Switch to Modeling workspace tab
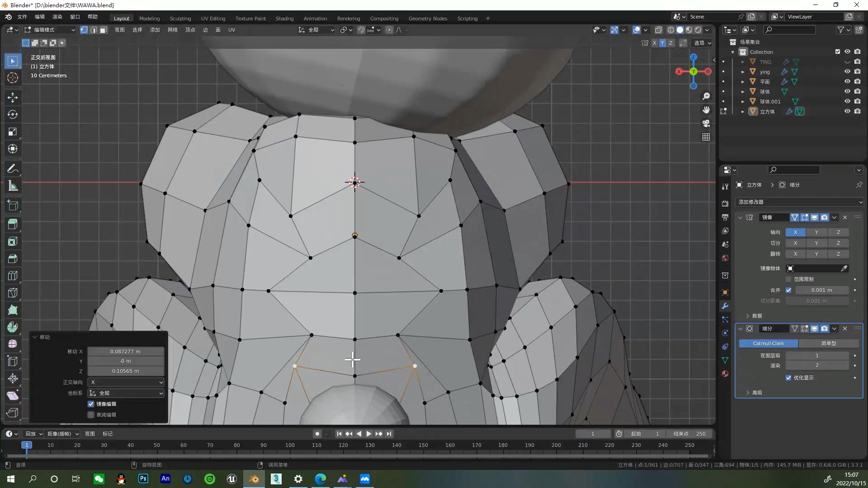Screen dimensions: 868x488 [150, 19]
